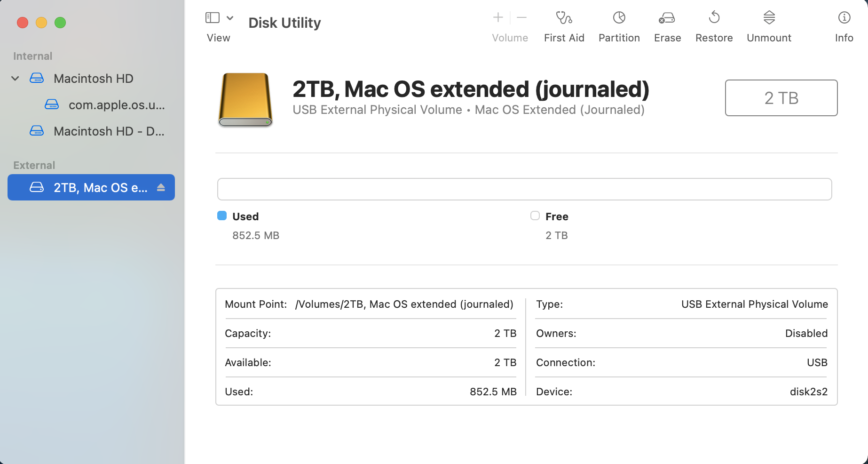Image resolution: width=868 pixels, height=464 pixels.
Task: Collapse the Macintosh HD tree
Action: click(15, 79)
